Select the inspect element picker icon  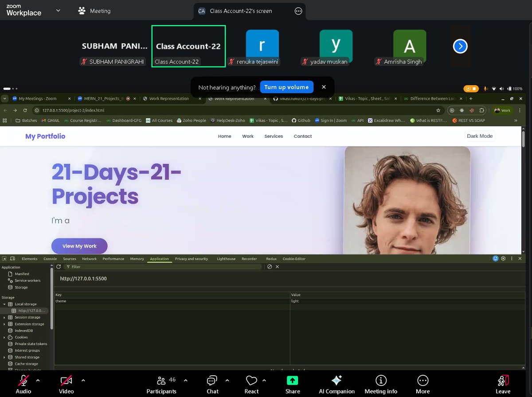[x=4, y=259]
